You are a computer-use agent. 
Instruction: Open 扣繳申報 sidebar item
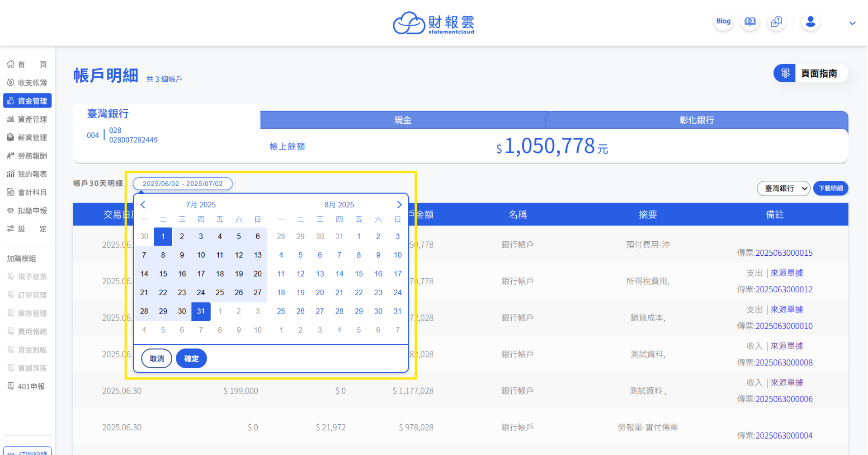27,211
